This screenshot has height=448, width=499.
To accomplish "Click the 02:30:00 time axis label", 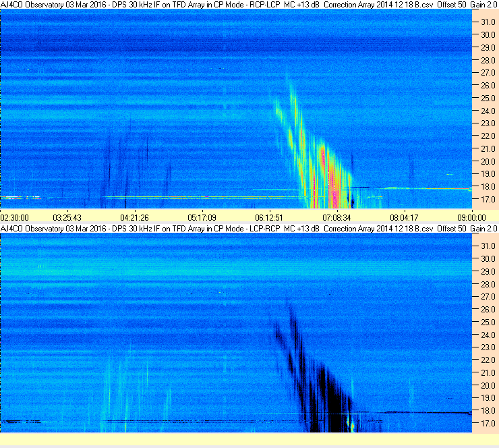I will (15, 218).
